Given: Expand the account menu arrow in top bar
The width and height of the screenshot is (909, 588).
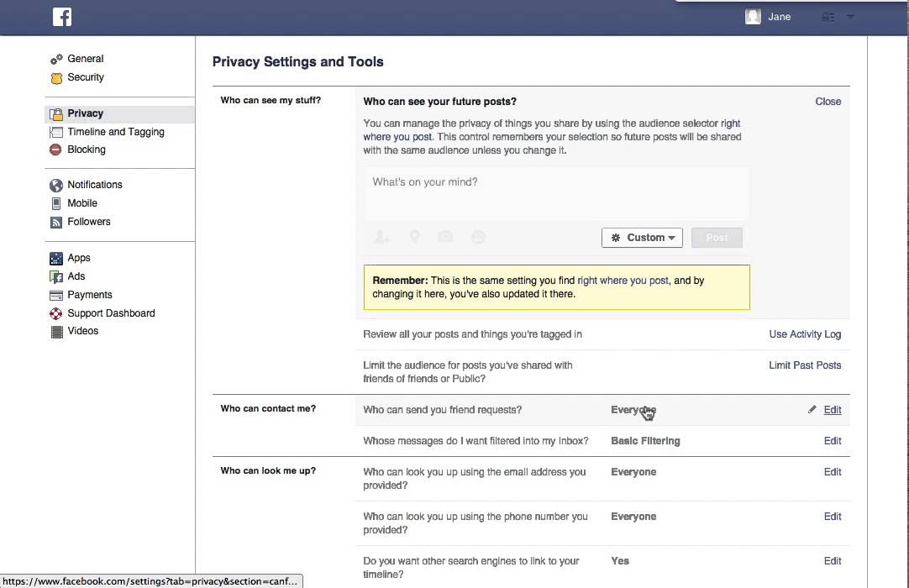Looking at the screenshot, I should [x=850, y=17].
